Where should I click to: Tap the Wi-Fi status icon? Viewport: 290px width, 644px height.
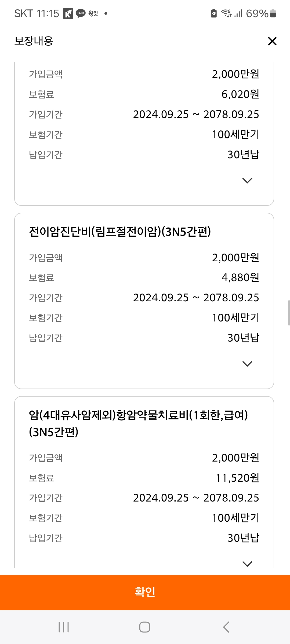(x=226, y=13)
